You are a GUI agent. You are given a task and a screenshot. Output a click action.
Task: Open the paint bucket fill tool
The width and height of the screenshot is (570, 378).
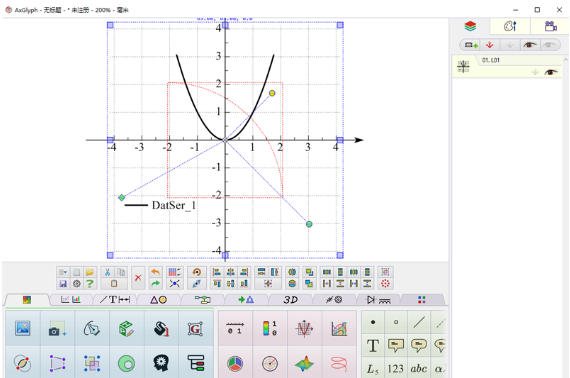tap(161, 329)
